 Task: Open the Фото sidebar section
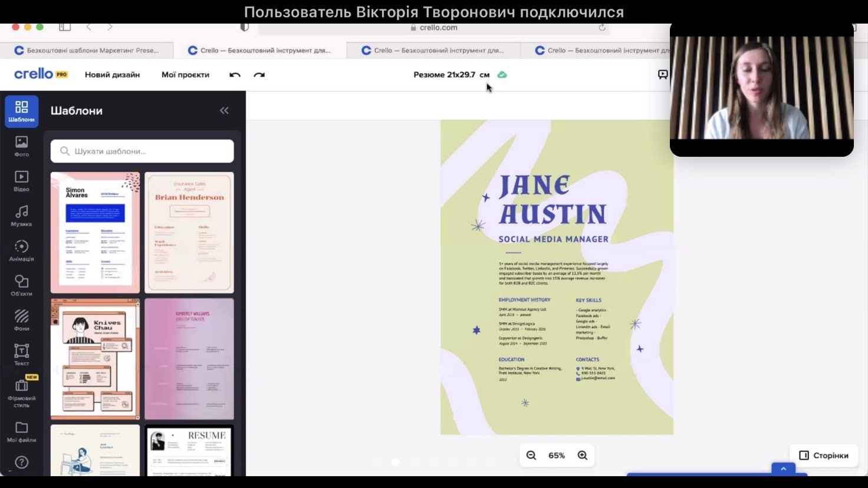click(22, 146)
